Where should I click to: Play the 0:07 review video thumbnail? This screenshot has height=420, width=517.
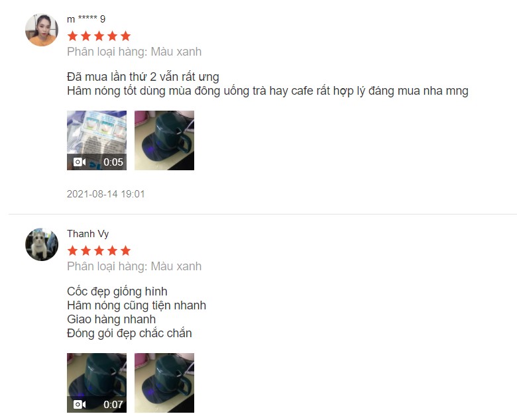pyautogui.click(x=97, y=383)
